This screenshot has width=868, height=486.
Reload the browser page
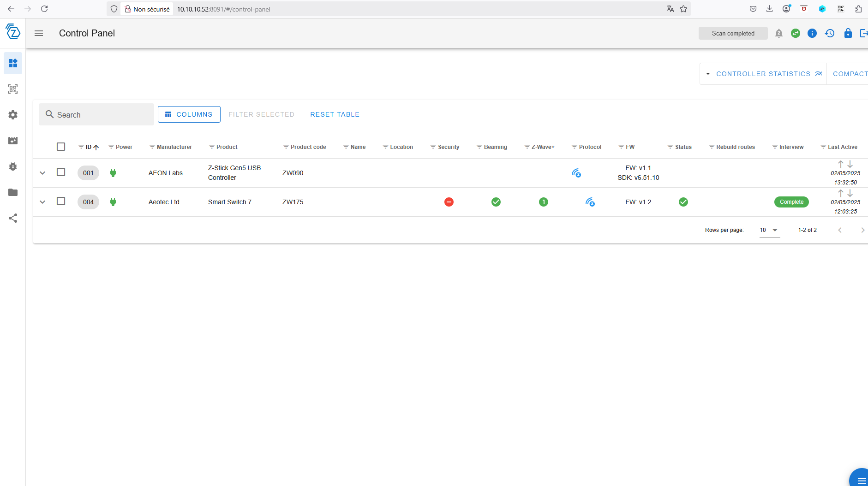click(44, 9)
